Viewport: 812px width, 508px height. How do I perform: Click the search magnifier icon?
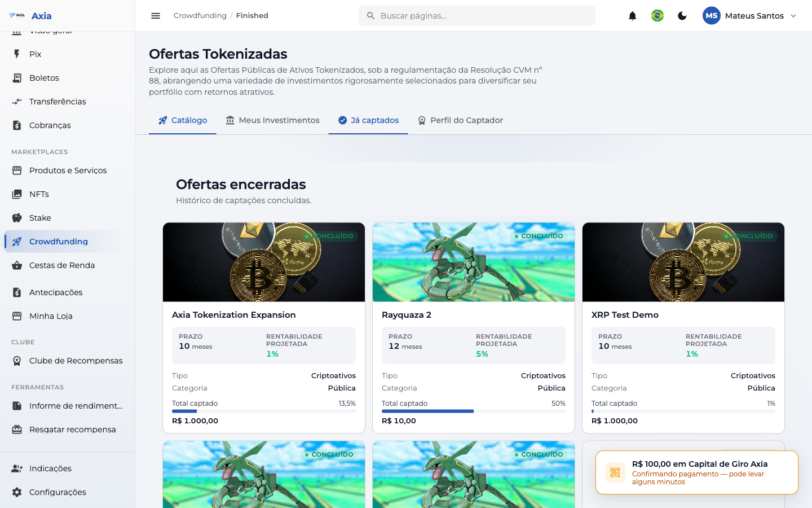(370, 16)
